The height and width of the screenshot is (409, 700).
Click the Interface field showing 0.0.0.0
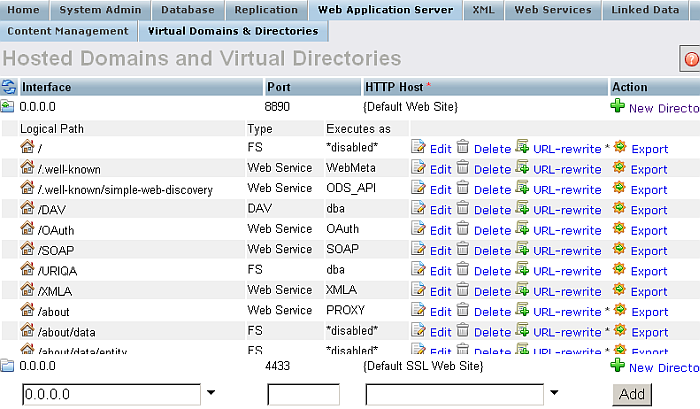[112, 394]
